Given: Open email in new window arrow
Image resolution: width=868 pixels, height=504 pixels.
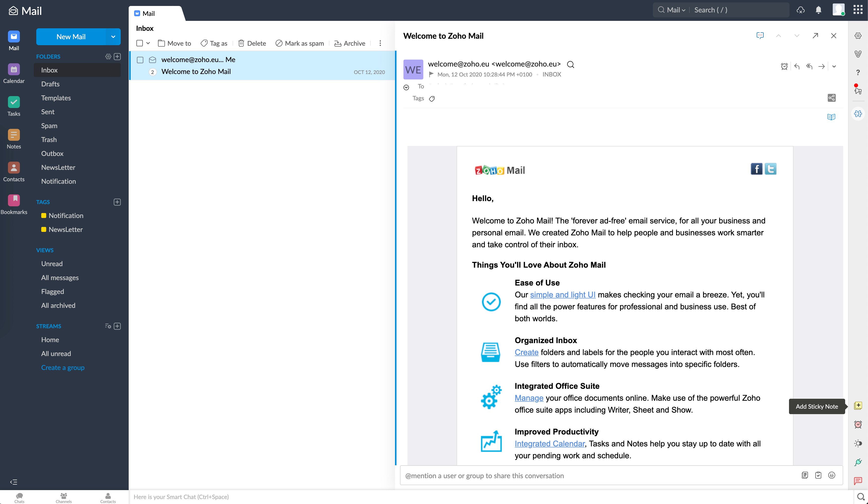Looking at the screenshot, I should pos(815,36).
